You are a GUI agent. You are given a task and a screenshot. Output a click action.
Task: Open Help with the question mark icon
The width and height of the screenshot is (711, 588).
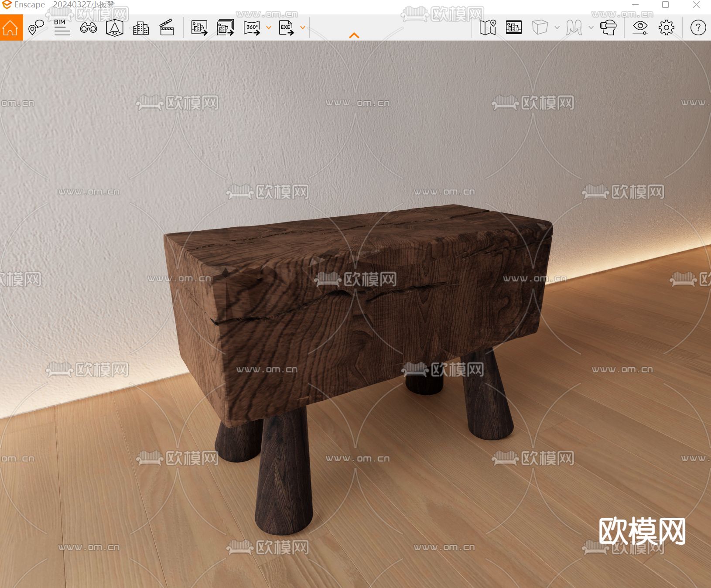(x=698, y=27)
